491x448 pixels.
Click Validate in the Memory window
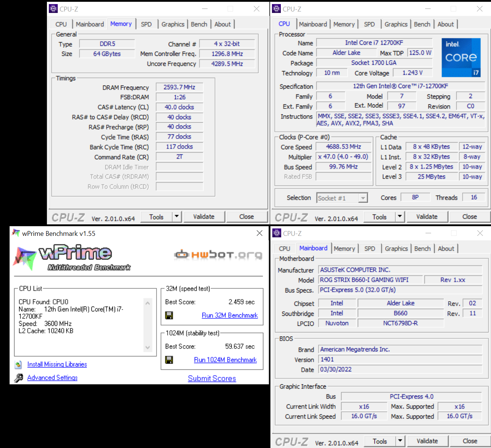[x=204, y=217]
